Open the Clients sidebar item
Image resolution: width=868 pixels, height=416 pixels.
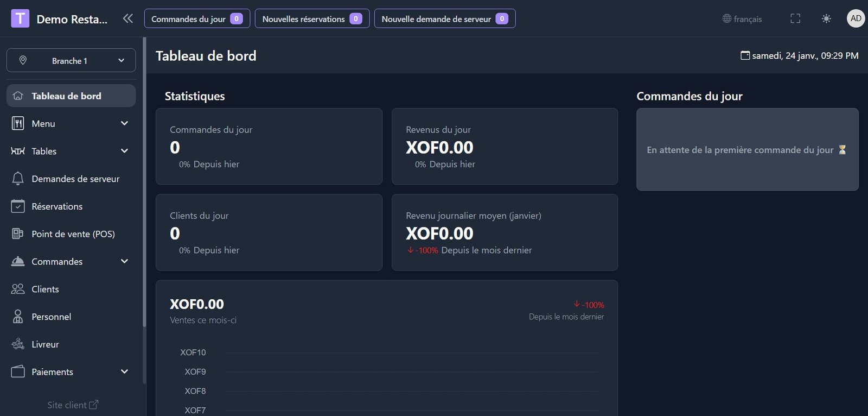pos(45,289)
